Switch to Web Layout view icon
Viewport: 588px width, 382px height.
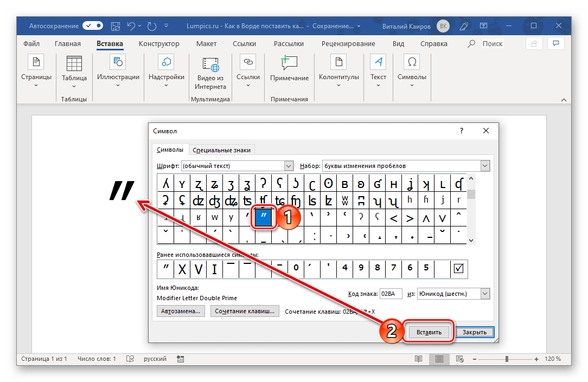pos(460,359)
